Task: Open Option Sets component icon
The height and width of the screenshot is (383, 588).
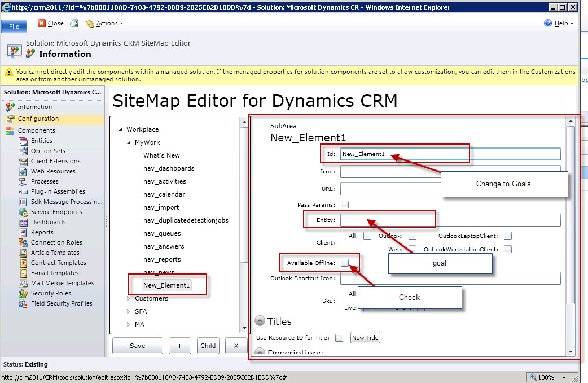Action: coord(23,151)
